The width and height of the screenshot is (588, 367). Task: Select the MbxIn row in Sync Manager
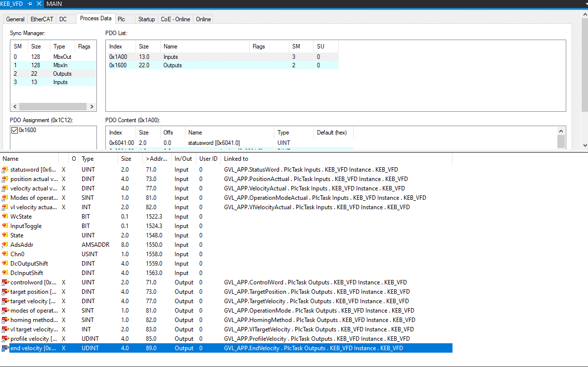coord(53,65)
